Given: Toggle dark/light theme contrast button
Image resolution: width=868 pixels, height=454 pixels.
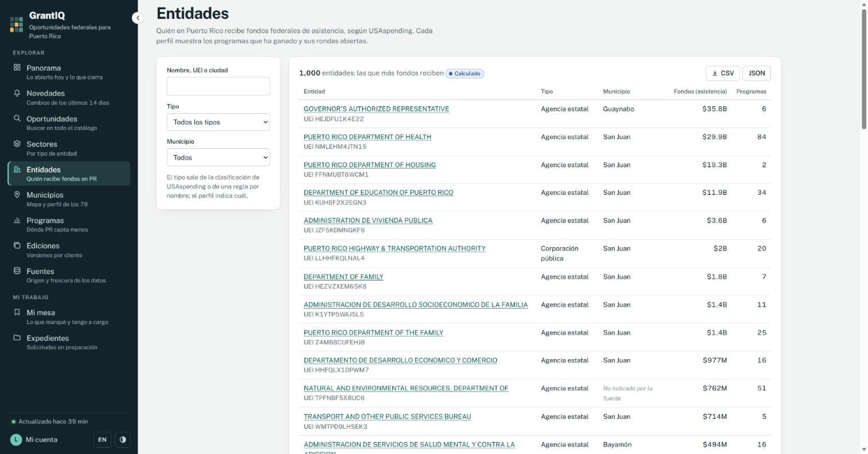Looking at the screenshot, I should click(122, 440).
